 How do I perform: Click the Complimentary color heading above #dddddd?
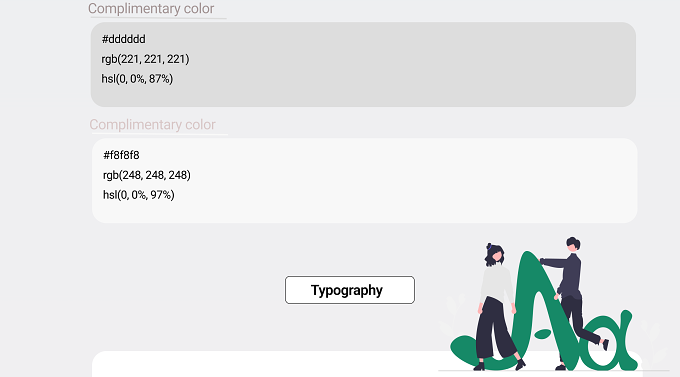[151, 9]
